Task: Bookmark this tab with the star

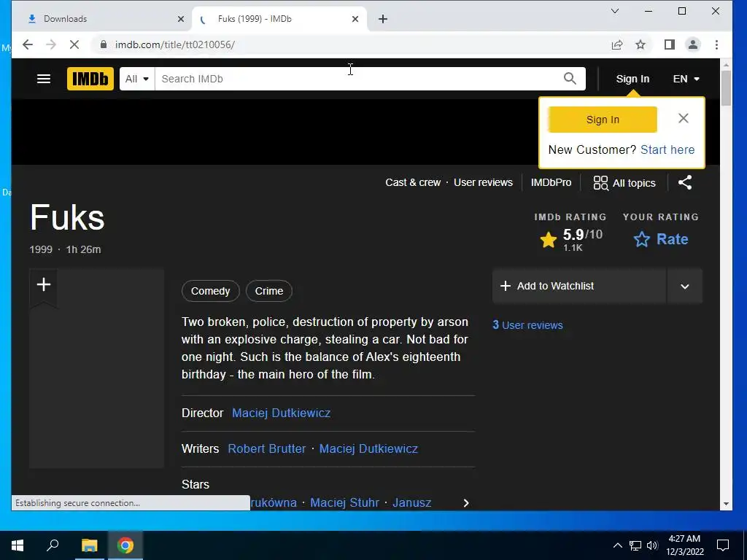Action: [x=640, y=44]
